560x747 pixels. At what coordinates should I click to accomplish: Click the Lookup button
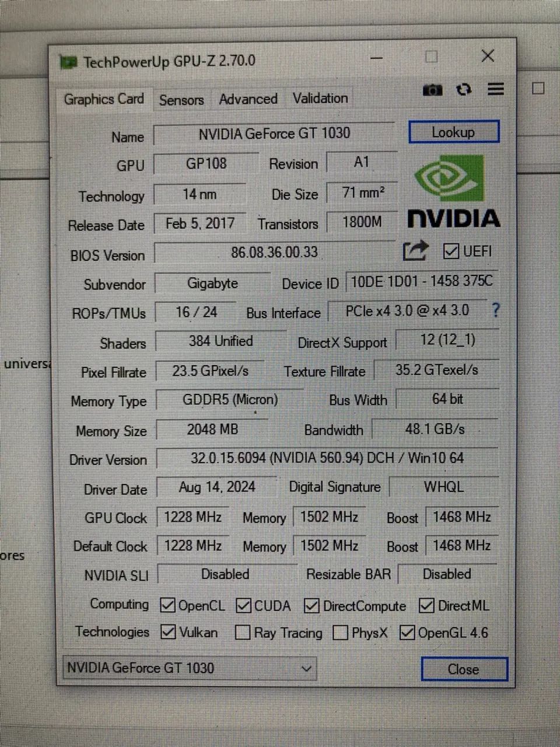click(x=454, y=132)
